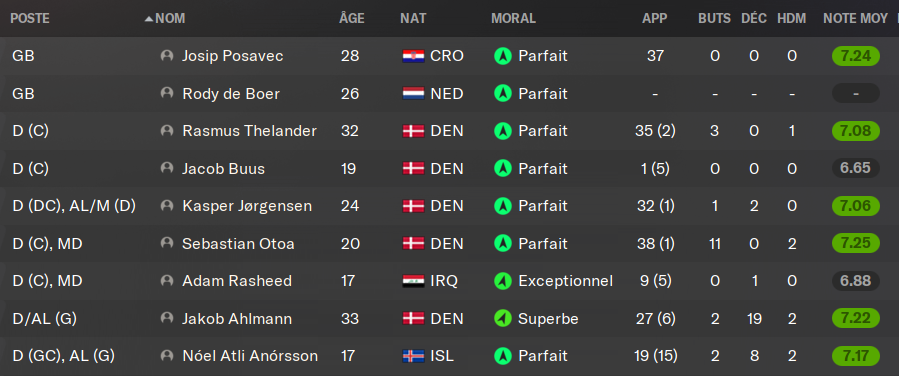
Task: Select the Rody de Boer goalkeeper row
Action: tap(450, 93)
